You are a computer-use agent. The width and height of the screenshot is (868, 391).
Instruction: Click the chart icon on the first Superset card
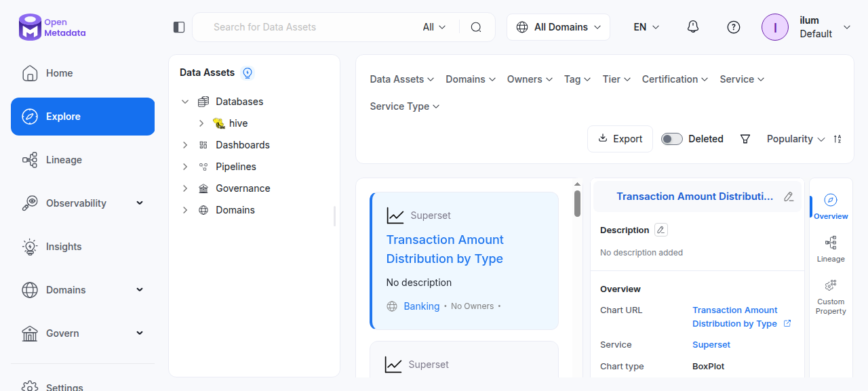tap(395, 215)
